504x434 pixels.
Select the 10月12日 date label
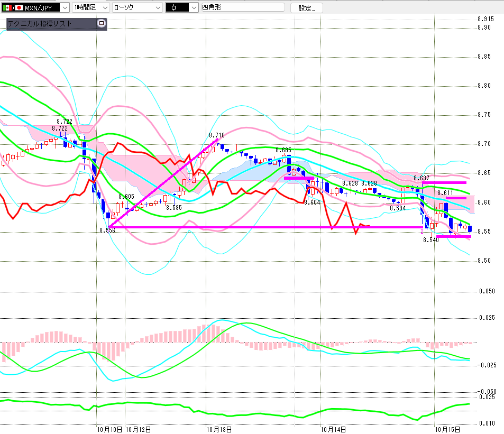pos(138,429)
